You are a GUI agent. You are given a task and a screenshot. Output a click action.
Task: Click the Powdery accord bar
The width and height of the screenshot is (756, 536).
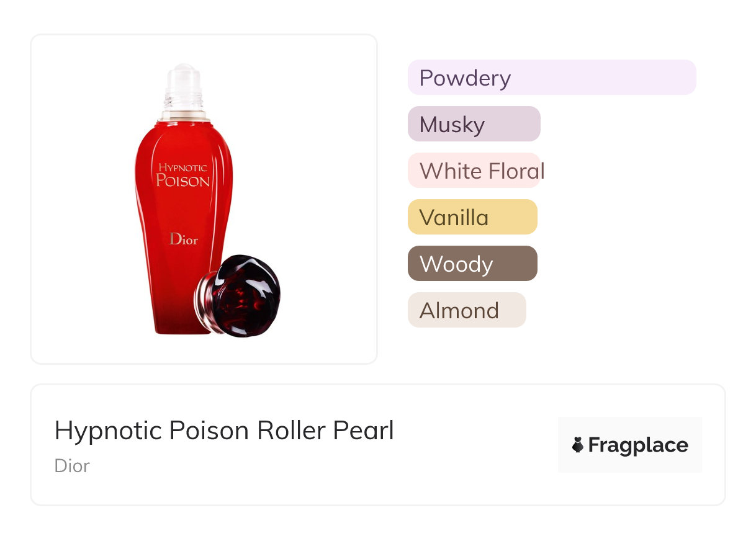(x=552, y=78)
